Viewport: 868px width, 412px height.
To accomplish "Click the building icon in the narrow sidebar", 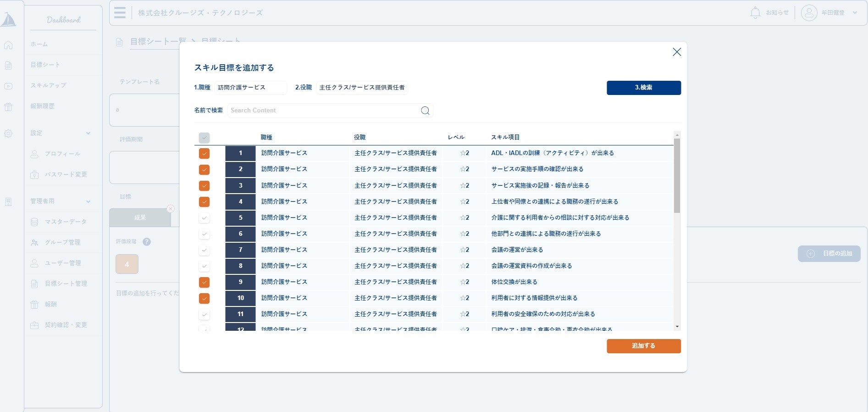I will click(x=8, y=202).
